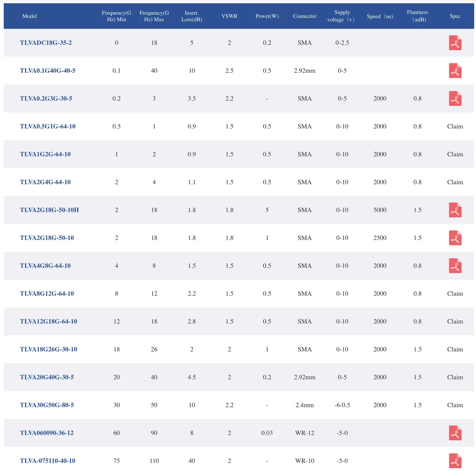The height and width of the screenshot is (471, 476).
Task: Open the TLVA18G26G-30-10 model link
Action: [x=48, y=349]
